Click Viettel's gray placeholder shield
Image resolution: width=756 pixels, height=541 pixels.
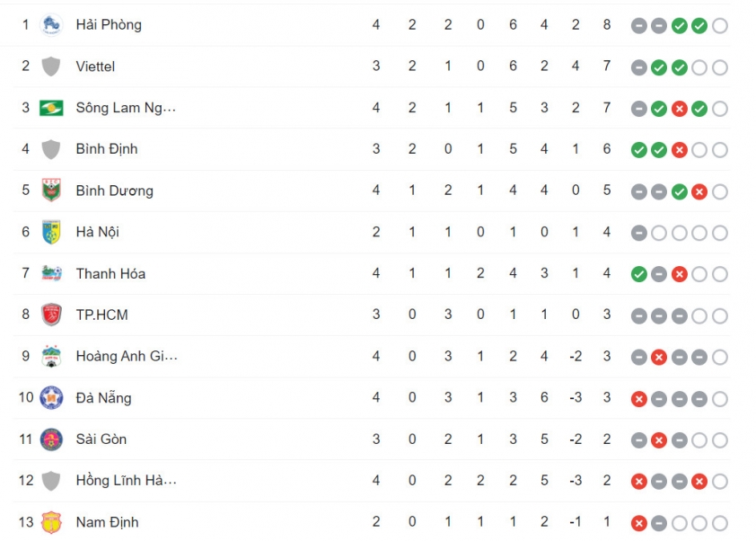51,67
